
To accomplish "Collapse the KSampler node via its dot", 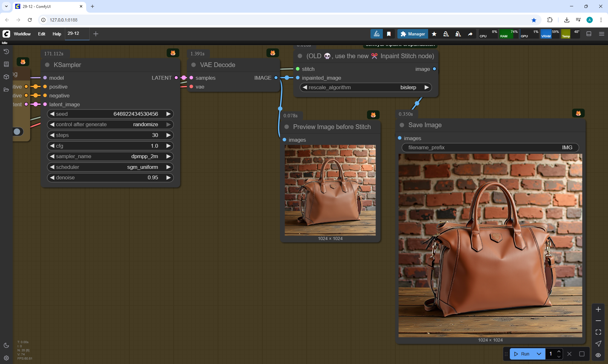I will (47, 65).
